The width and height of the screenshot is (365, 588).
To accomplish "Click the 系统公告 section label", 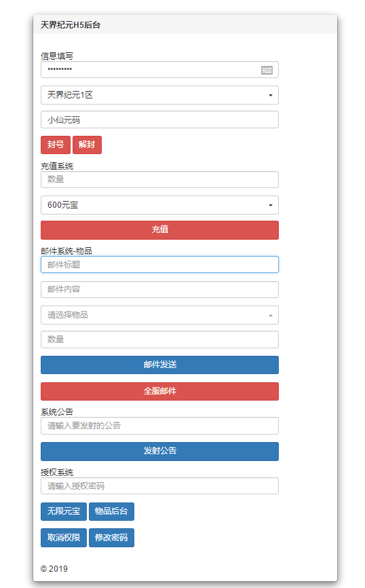I will [x=57, y=411].
